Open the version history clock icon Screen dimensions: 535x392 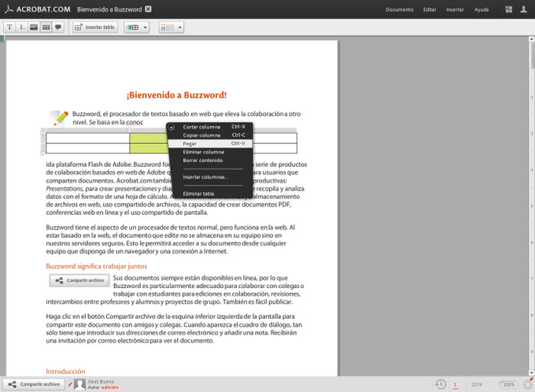tap(441, 384)
